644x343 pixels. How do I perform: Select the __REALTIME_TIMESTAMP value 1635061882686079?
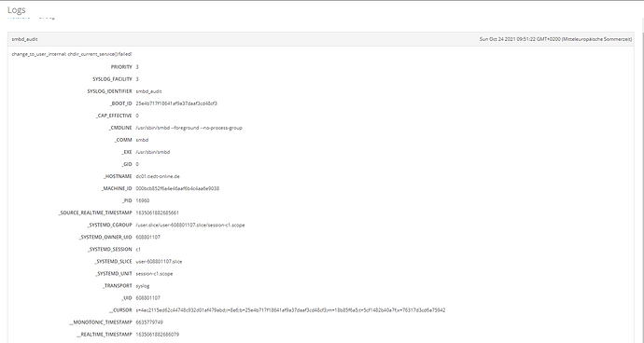point(158,335)
